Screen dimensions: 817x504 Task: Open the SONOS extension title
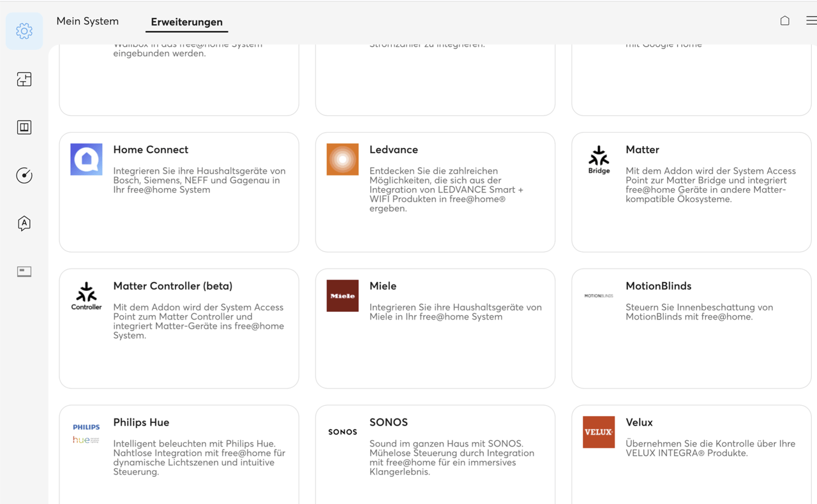(x=388, y=422)
